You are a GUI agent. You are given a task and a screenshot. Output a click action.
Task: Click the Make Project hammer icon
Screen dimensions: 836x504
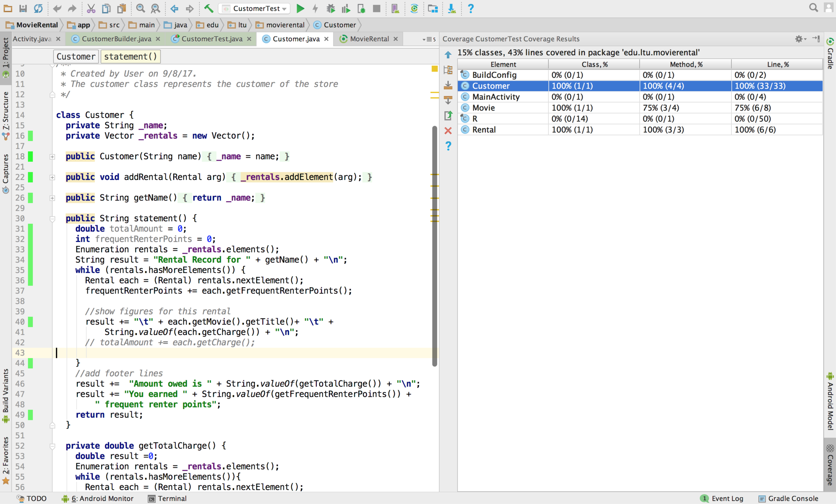pyautogui.click(x=209, y=8)
